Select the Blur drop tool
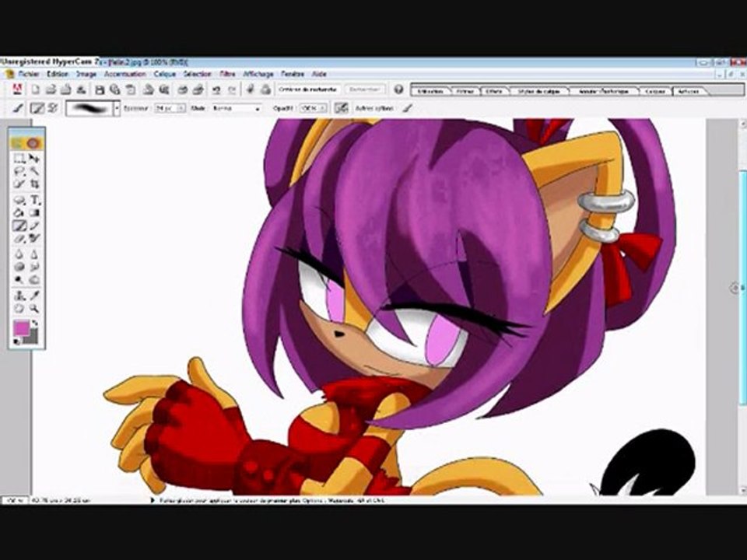 click(x=19, y=254)
